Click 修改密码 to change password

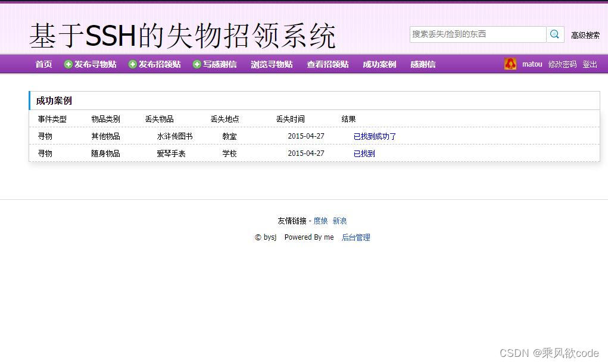(562, 64)
